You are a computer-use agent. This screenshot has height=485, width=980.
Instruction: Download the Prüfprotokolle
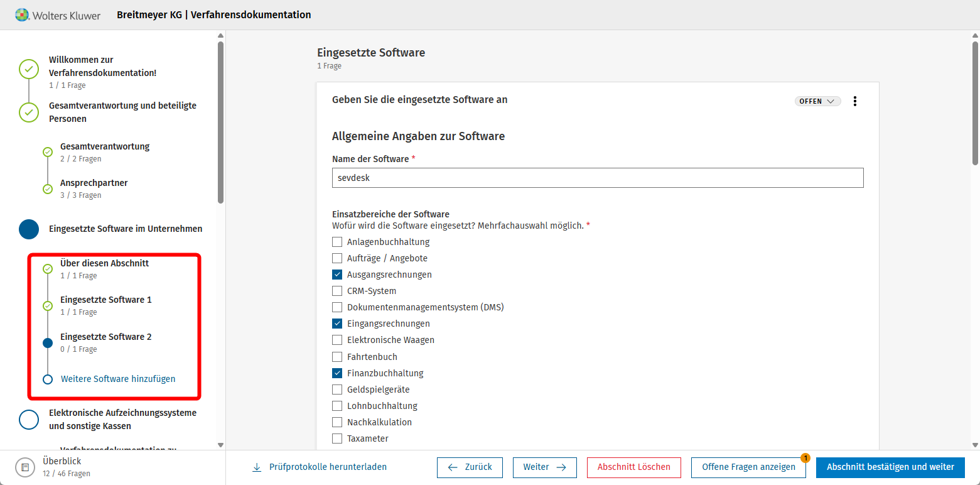[320, 467]
